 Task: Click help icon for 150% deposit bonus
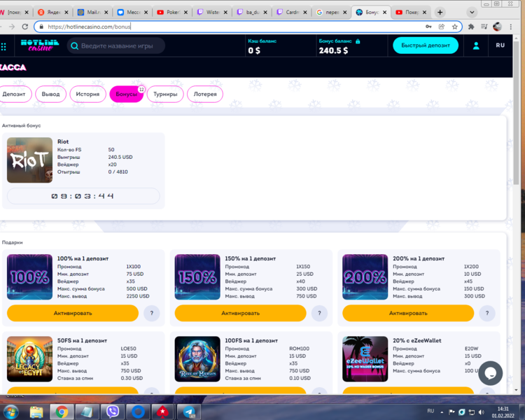[x=319, y=314]
